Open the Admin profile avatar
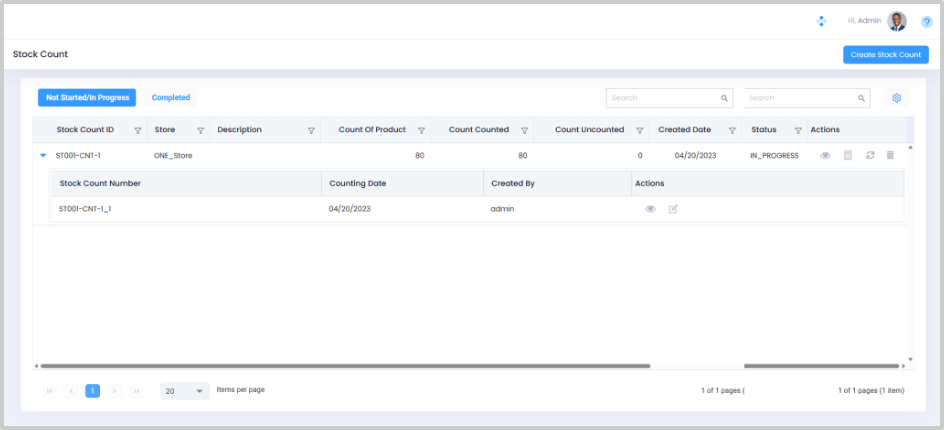The height and width of the screenshot is (430, 944). (x=897, y=21)
